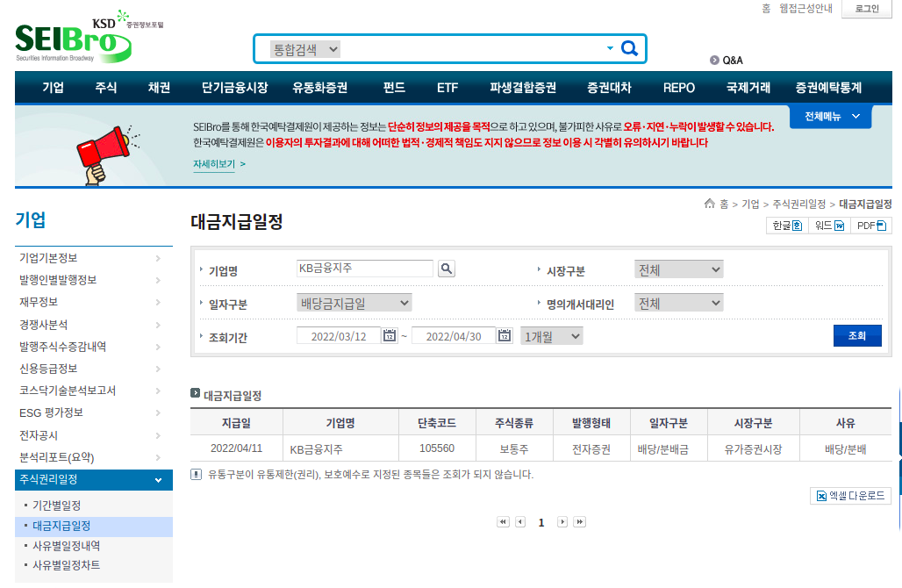The height and width of the screenshot is (588, 902).
Task: Export page as 한글 document
Action: pyautogui.click(x=787, y=226)
